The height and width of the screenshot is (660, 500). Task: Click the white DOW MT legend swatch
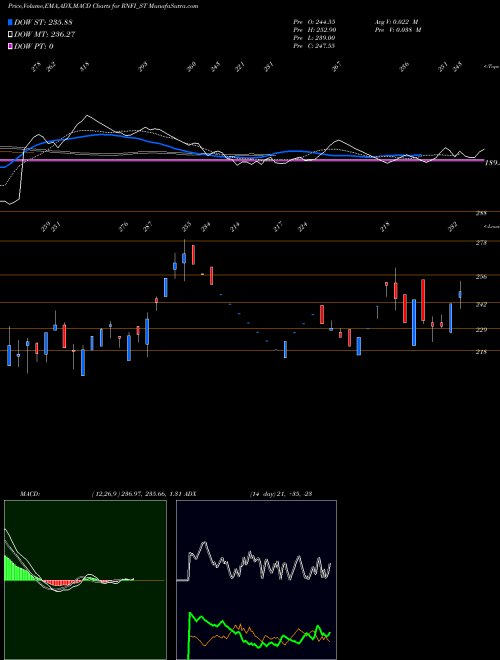point(10,35)
